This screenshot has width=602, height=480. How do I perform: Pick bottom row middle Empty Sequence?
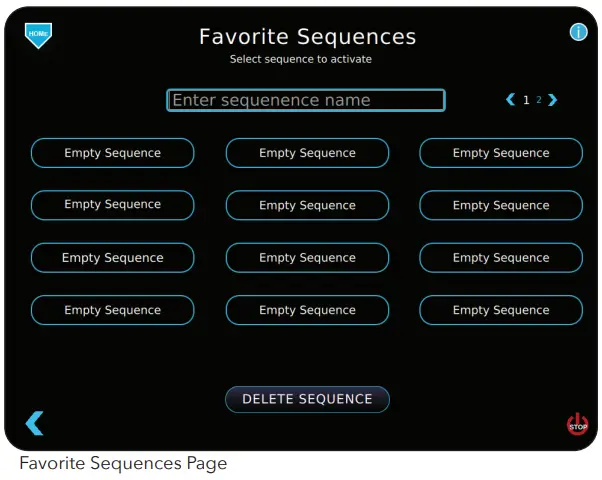click(307, 310)
